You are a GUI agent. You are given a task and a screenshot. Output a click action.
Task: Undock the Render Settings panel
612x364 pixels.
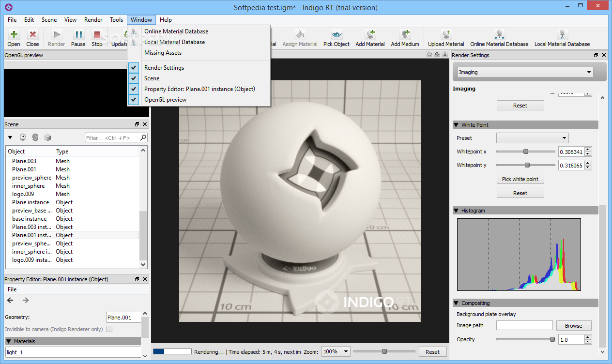pyautogui.click(x=596, y=55)
